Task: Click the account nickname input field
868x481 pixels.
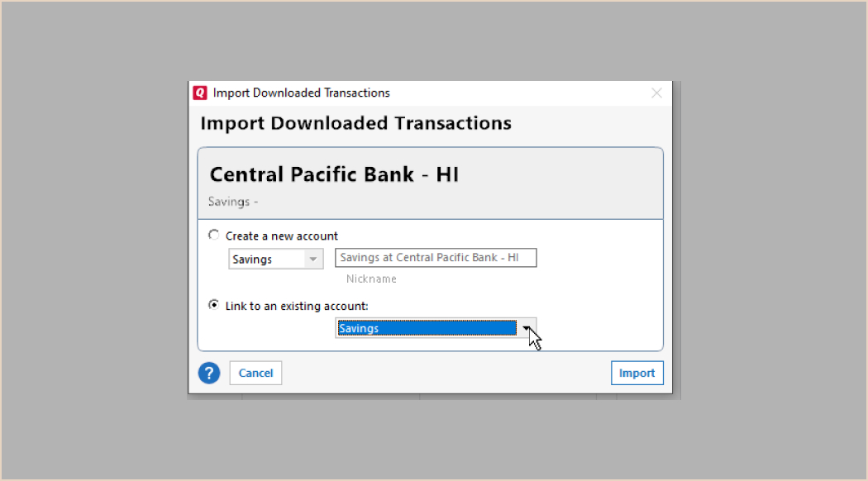Action: point(436,258)
